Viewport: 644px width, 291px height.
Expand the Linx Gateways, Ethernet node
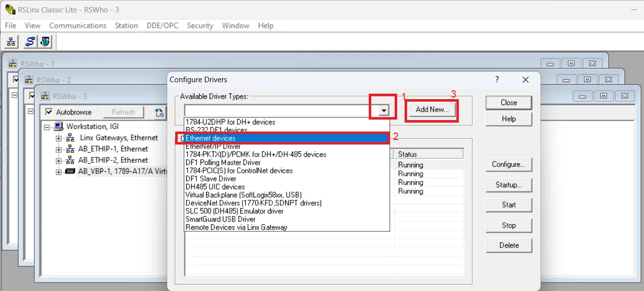pyautogui.click(x=59, y=139)
